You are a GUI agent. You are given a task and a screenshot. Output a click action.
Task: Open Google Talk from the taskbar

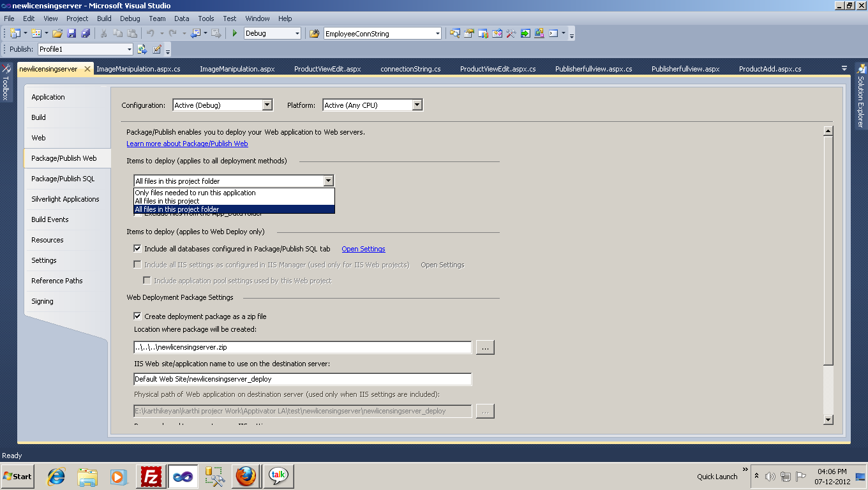(x=278, y=477)
